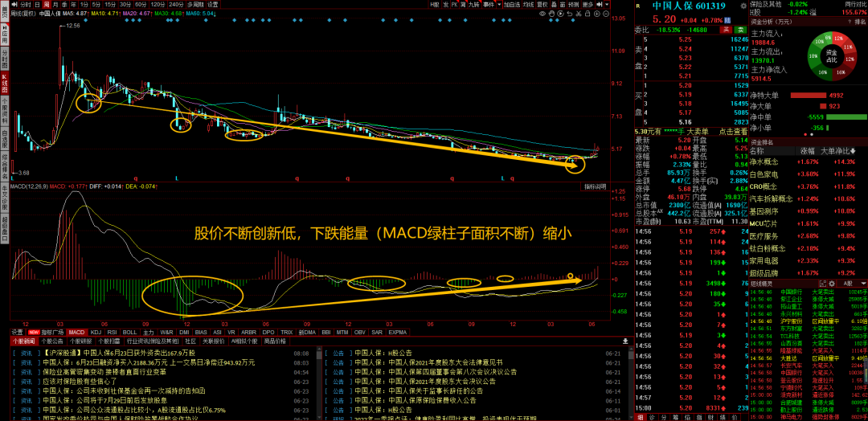Select the hand pan tool icon
Viewport: 868px width, 421px height.
point(551,14)
